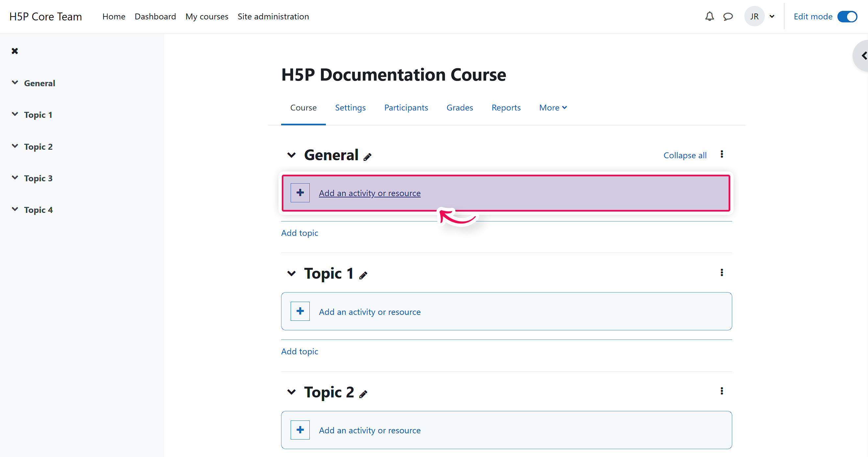Collapse General chevron in course index
Image resolution: width=868 pixels, height=457 pixels.
(15, 82)
